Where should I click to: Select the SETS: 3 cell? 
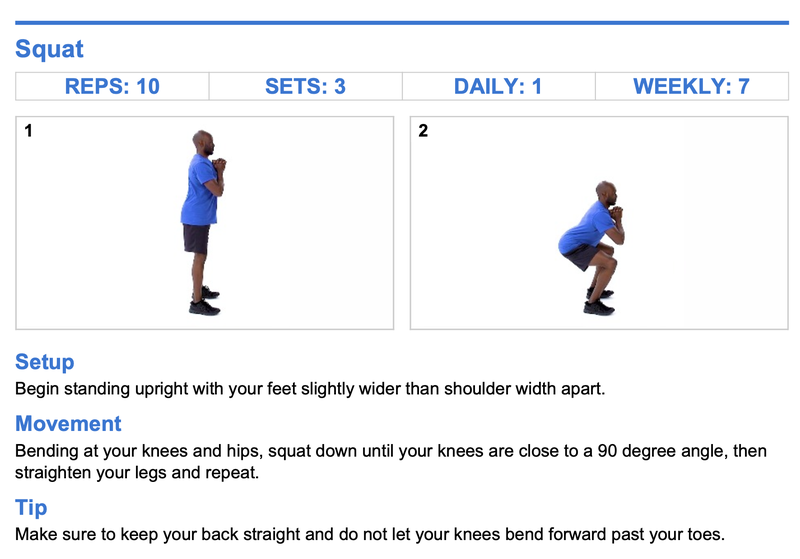(x=305, y=87)
